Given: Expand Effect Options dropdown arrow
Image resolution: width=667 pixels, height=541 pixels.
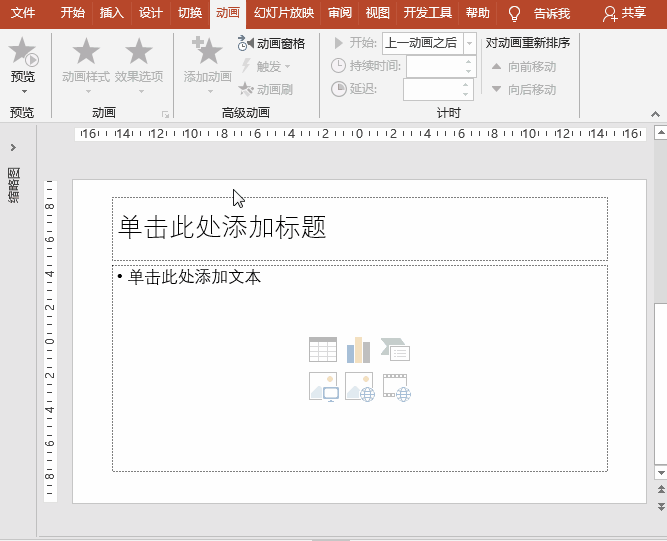Looking at the screenshot, I should (141, 91).
